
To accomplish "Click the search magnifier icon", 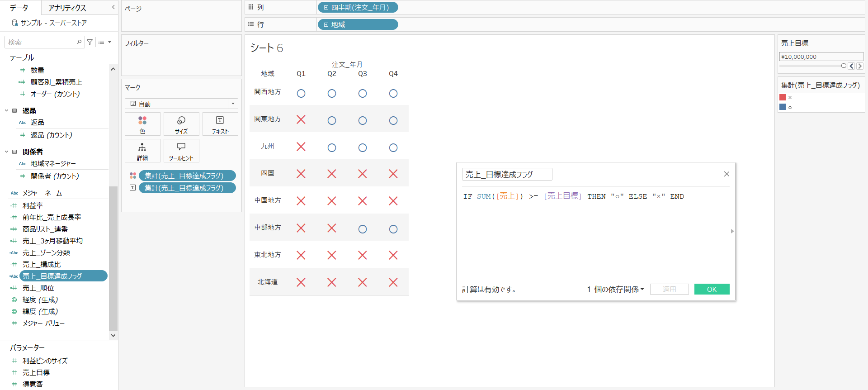I will 80,42.
